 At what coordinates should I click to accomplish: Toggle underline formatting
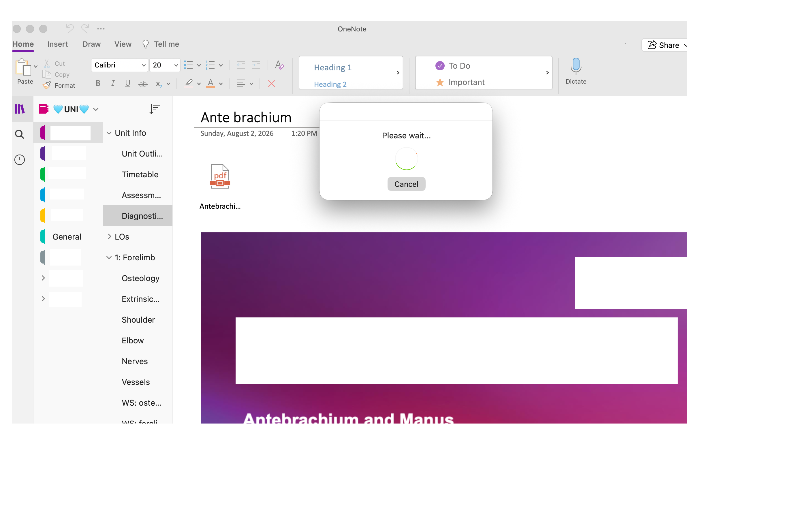click(128, 83)
